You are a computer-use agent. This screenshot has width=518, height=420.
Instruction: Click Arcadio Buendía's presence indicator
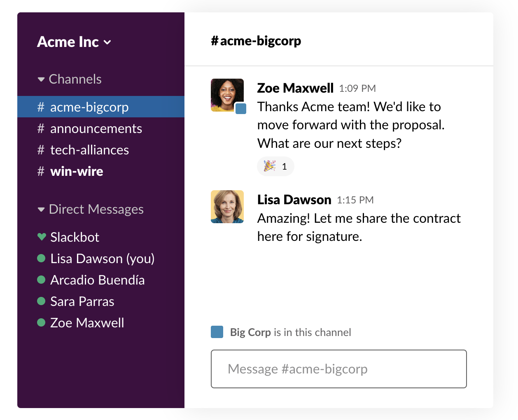tap(41, 280)
